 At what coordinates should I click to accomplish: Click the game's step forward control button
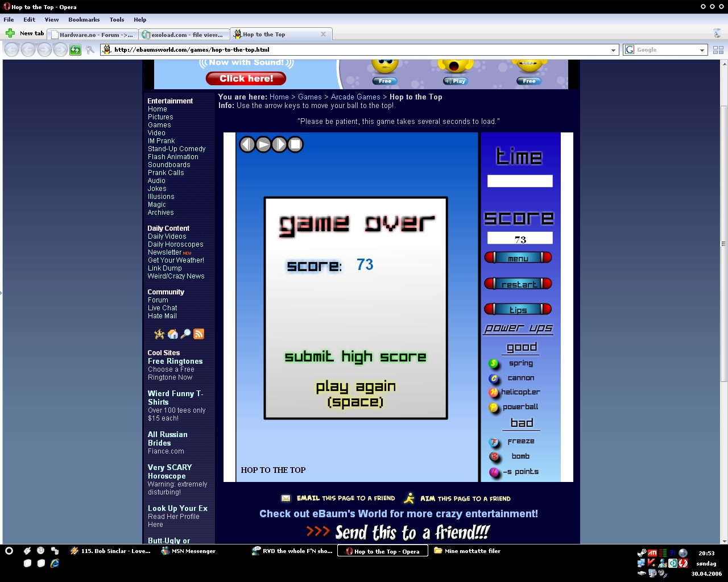[279, 144]
